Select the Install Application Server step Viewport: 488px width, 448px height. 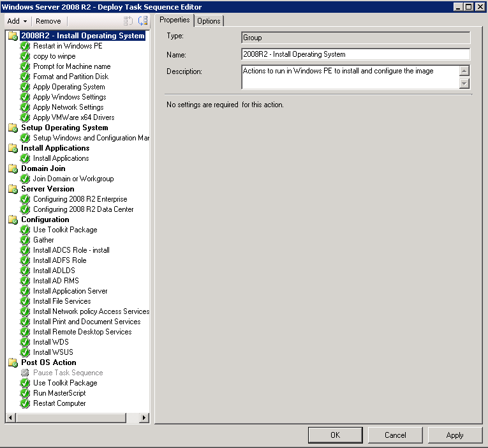70,291
